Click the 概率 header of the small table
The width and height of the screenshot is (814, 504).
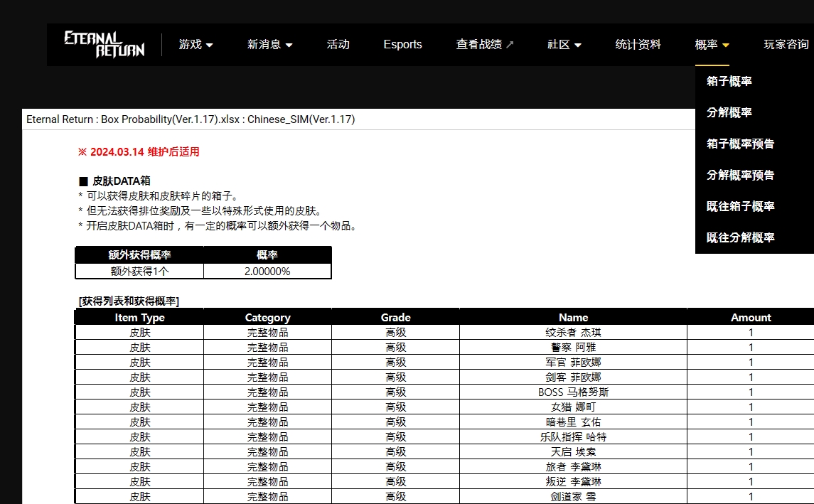point(267,255)
